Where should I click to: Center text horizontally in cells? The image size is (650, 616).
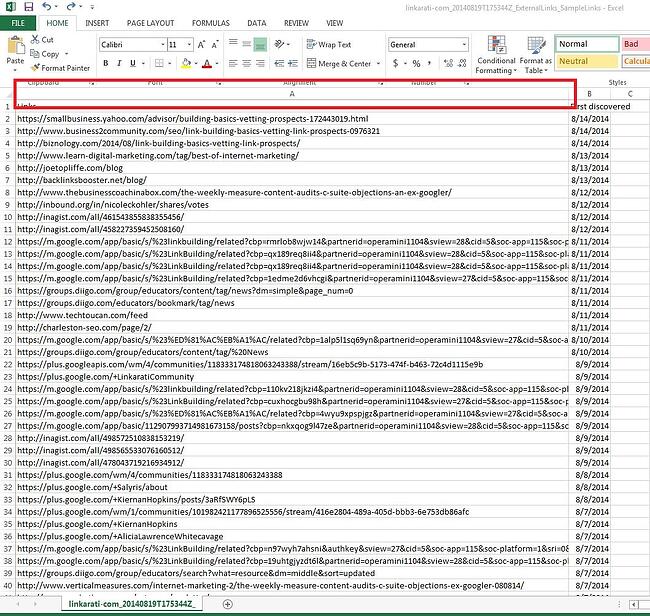pos(247,63)
